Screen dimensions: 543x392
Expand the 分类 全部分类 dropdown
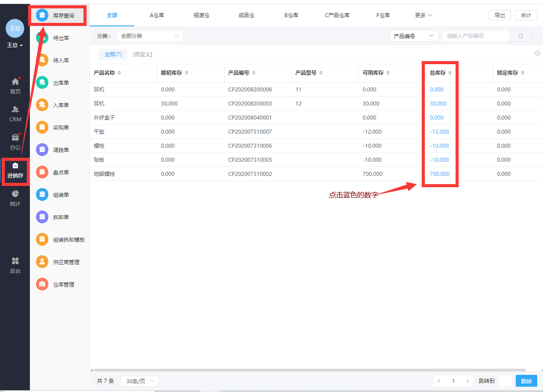coord(149,36)
